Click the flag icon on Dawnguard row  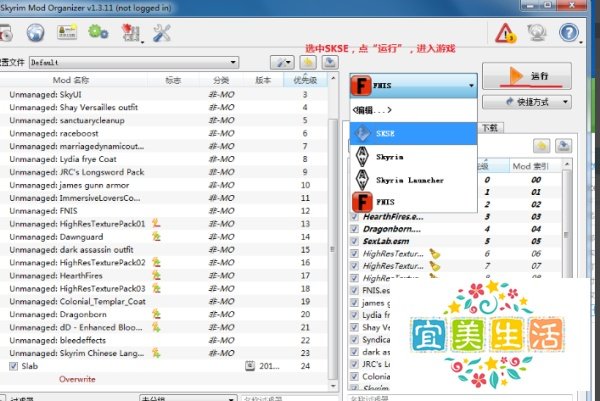[x=156, y=236]
